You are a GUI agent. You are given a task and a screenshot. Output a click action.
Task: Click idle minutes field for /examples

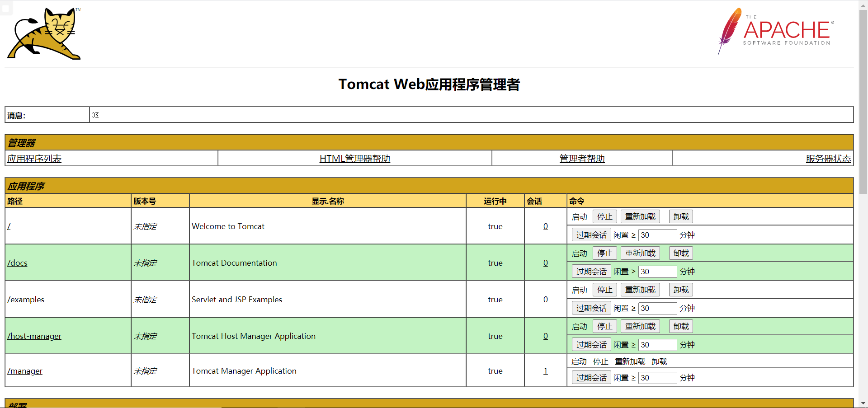(657, 308)
